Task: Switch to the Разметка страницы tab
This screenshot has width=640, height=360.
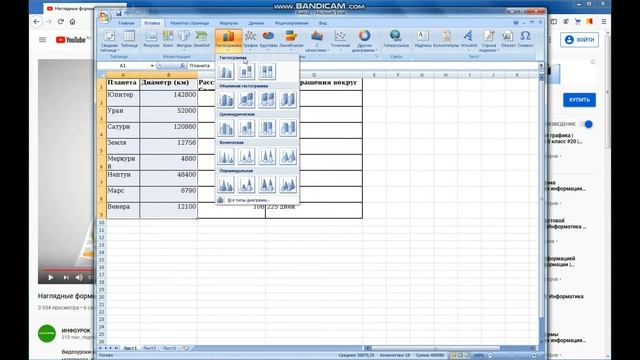Action: [x=189, y=23]
